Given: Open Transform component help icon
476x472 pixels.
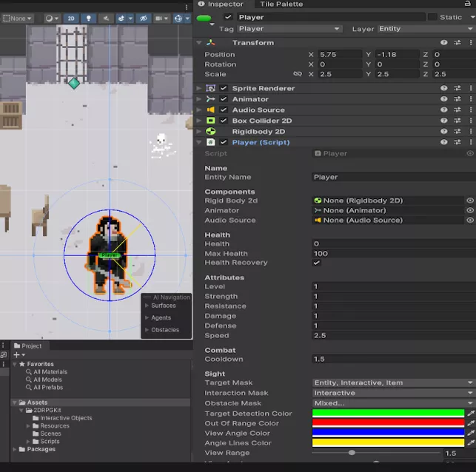Looking at the screenshot, I should (x=444, y=43).
